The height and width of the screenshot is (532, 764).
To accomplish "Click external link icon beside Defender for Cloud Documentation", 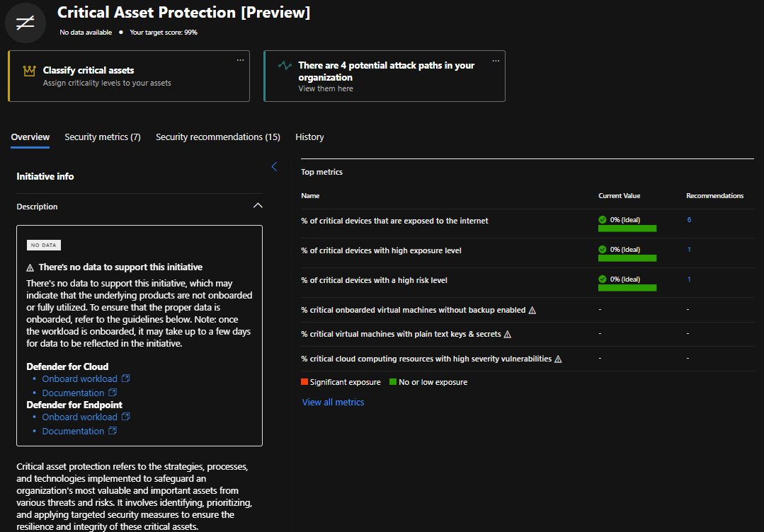I will pos(114,393).
